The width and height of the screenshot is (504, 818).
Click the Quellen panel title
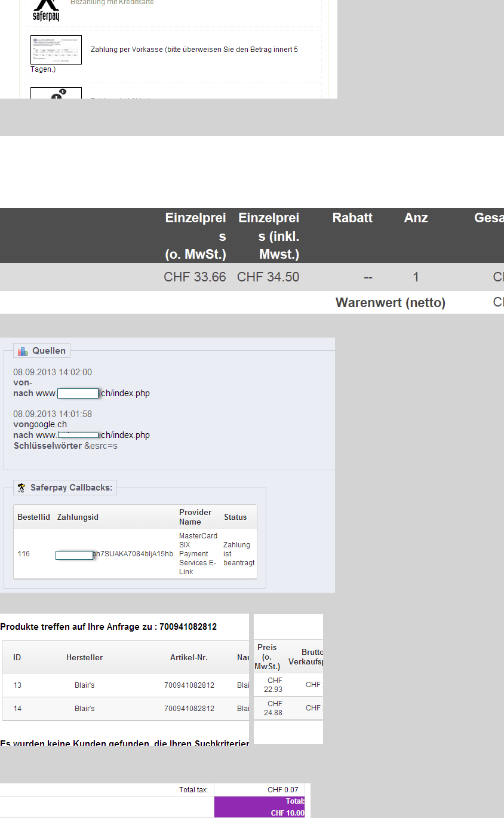(x=49, y=351)
